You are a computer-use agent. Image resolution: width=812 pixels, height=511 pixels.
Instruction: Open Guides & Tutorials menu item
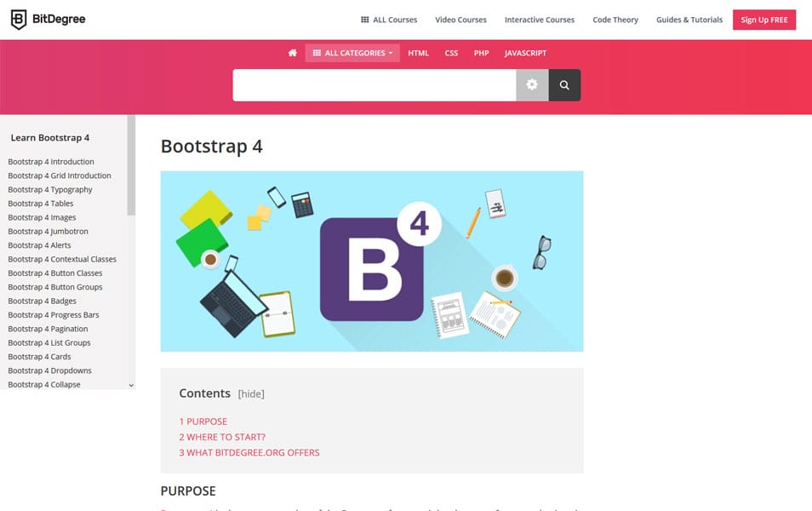click(x=689, y=20)
